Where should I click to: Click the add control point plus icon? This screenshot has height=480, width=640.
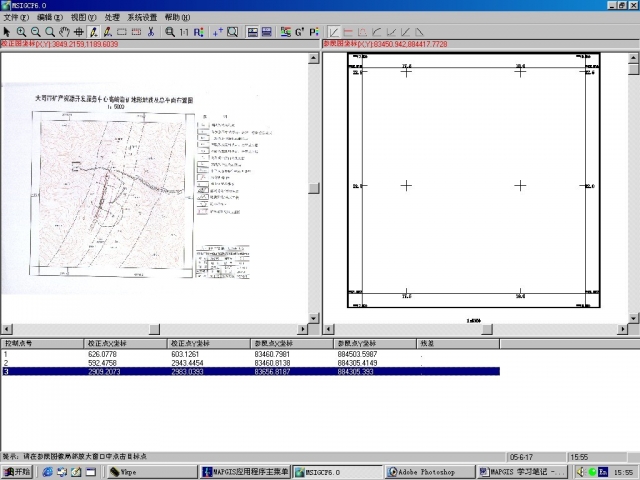point(217,32)
